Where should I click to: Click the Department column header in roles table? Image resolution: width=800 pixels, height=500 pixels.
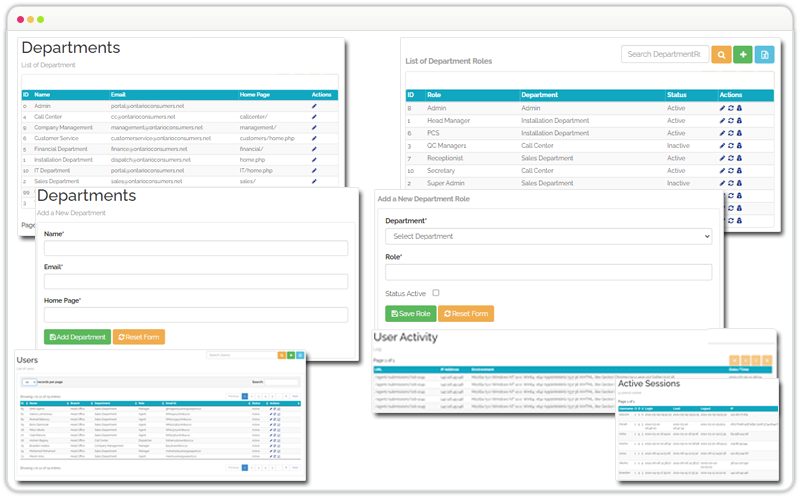(540, 95)
